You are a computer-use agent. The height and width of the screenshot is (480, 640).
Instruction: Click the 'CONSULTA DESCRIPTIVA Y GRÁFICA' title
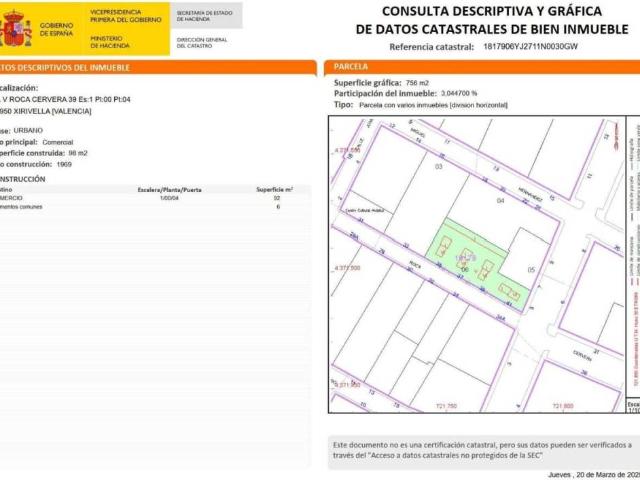click(x=492, y=11)
